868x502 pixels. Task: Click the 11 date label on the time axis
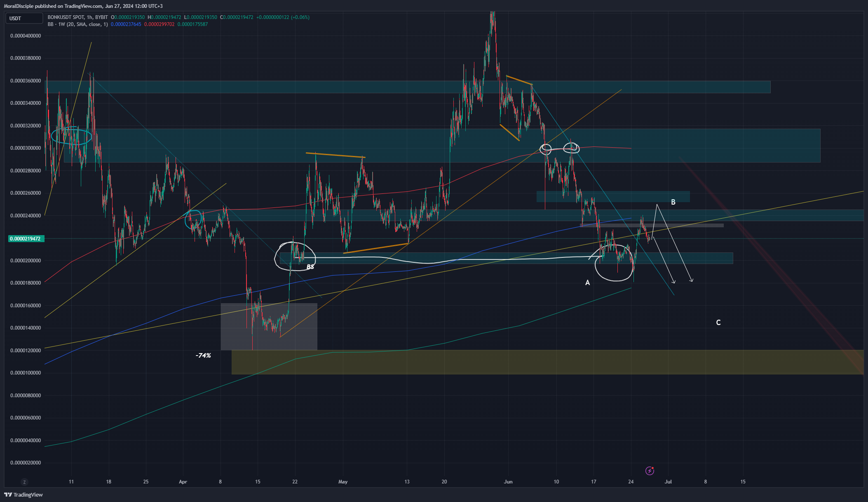pyautogui.click(x=71, y=482)
